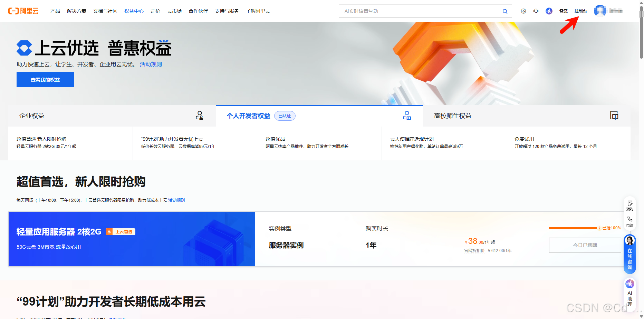Select the 服务器实例 instance type

tap(286, 245)
